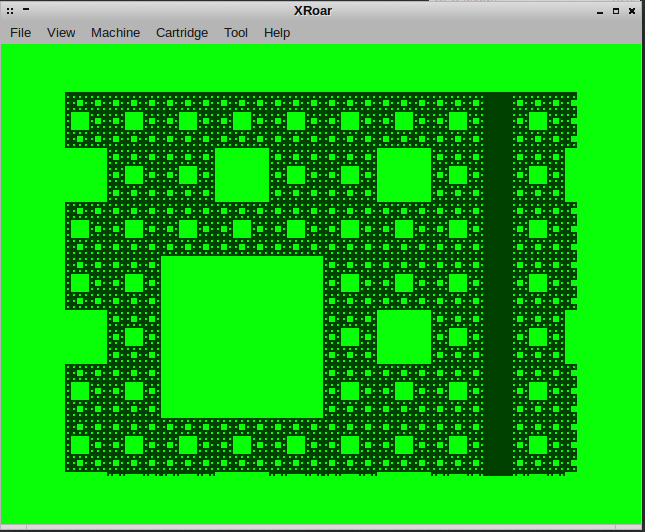The image size is (645, 532).
Task: Click the largest green square in the fractal
Action: pyautogui.click(x=242, y=337)
